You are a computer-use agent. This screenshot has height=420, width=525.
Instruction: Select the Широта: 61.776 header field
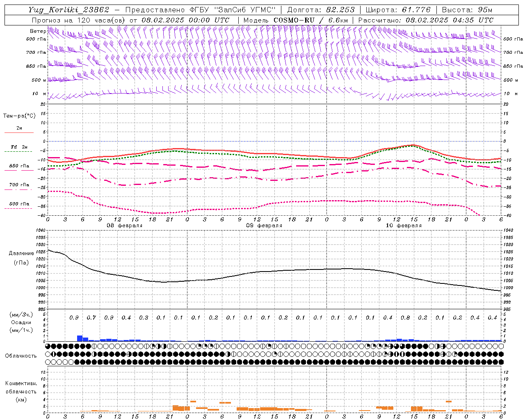(398, 10)
